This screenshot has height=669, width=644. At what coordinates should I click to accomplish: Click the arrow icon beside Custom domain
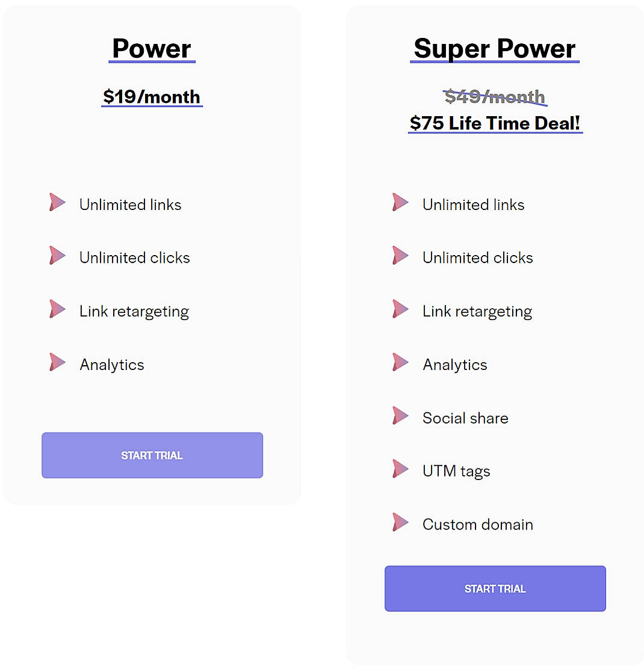click(400, 522)
